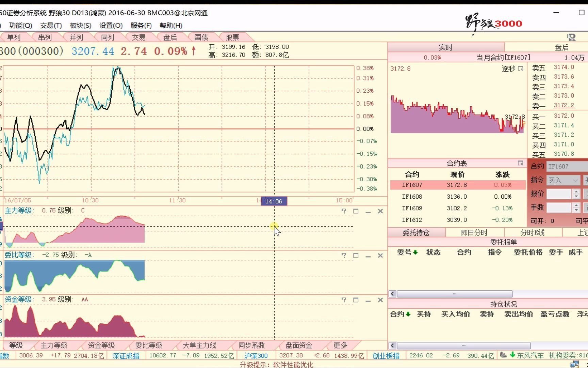The width and height of the screenshot is (588, 368).
Task: Open the 委托持仓 tab
Action: coord(416,232)
